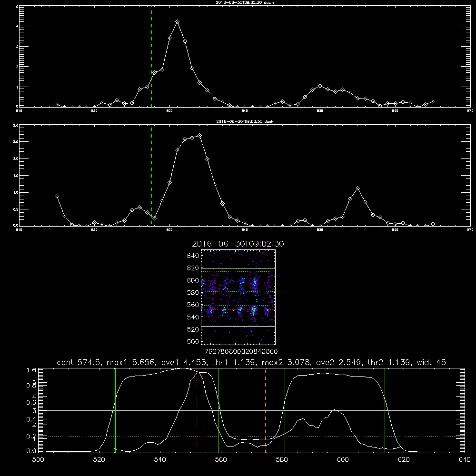Click x-axis label '500' of the bottom plot
This screenshot has height=476, width=476.
(38, 460)
